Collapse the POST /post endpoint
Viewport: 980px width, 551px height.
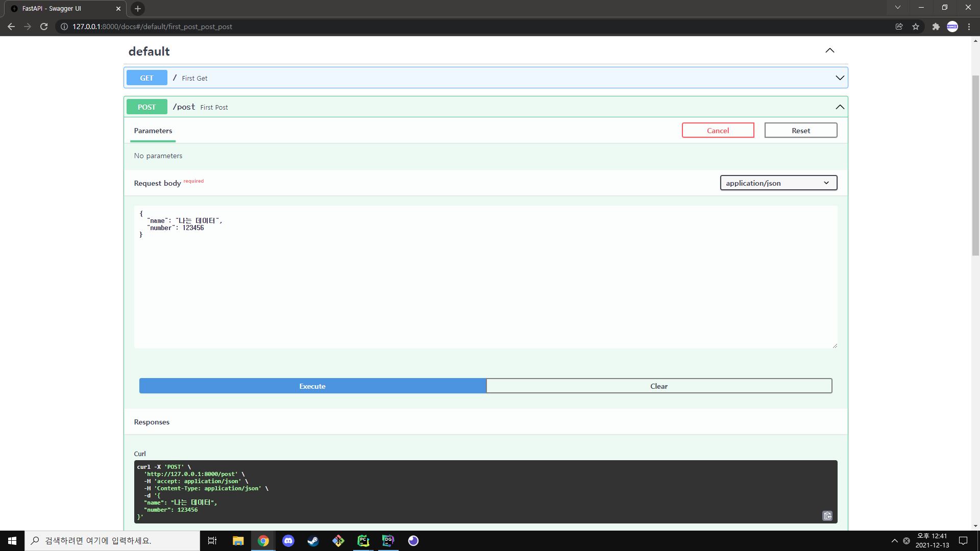[840, 107]
